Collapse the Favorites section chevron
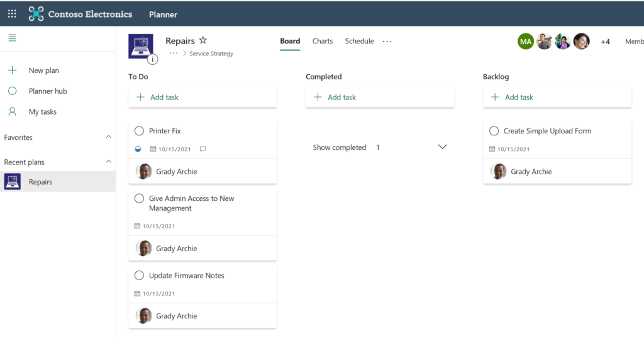Screen dimensions: 644x338 (108, 137)
